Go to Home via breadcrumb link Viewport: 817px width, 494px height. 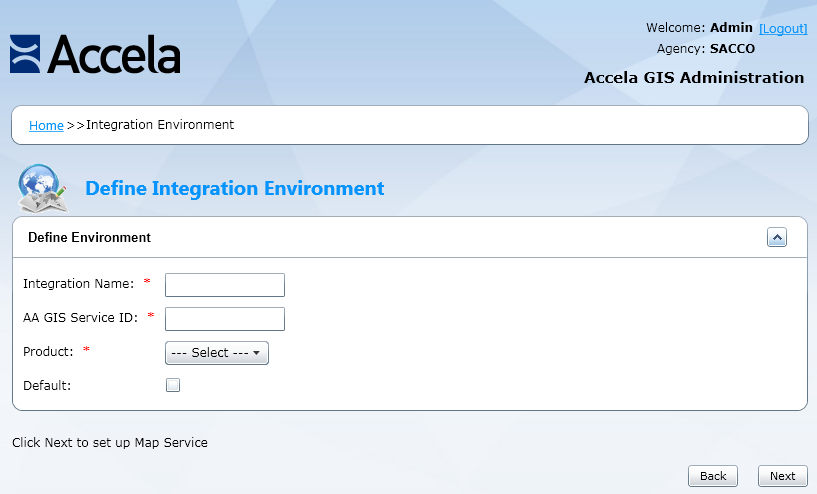(x=46, y=126)
